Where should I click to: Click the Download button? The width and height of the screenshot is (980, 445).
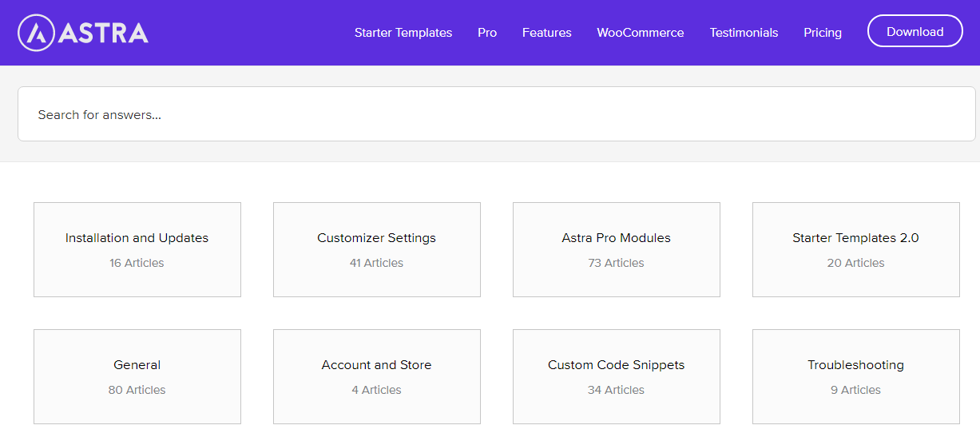[915, 31]
